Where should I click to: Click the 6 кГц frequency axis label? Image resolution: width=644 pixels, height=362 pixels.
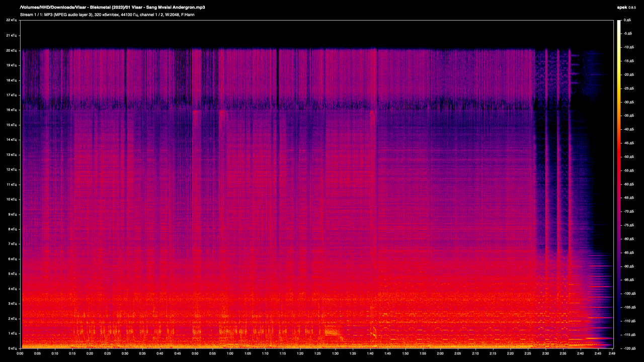[x=12, y=258]
